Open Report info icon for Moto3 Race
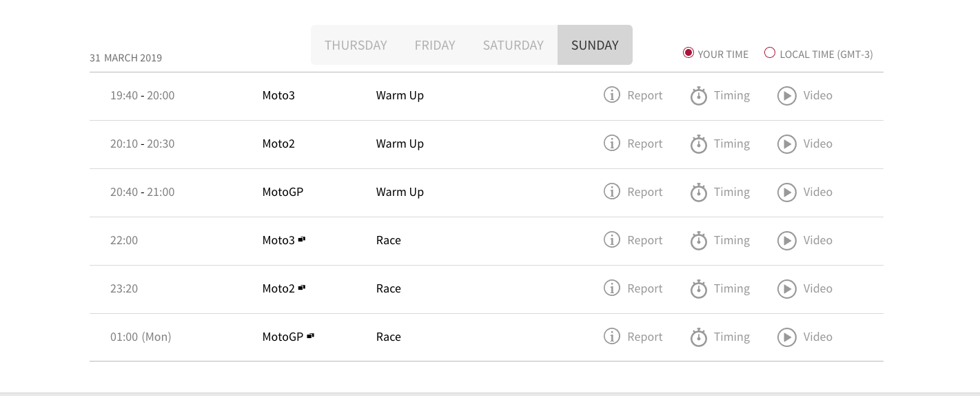The height and width of the screenshot is (396, 980). click(612, 240)
